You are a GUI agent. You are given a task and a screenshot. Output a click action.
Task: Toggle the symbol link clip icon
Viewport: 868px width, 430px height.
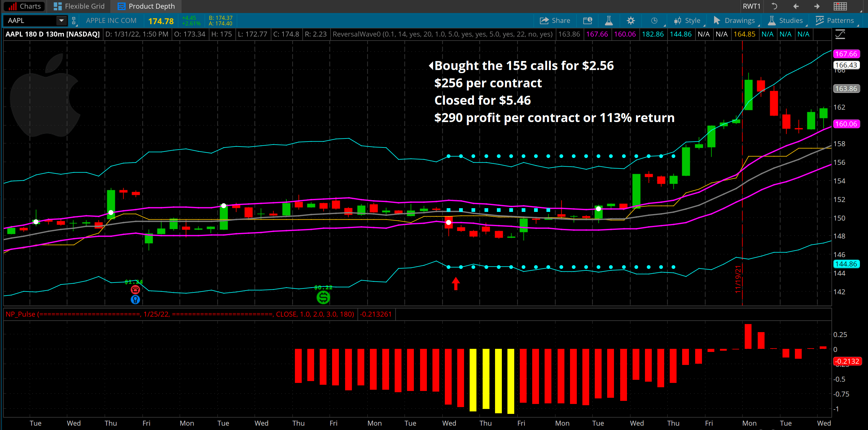[74, 21]
